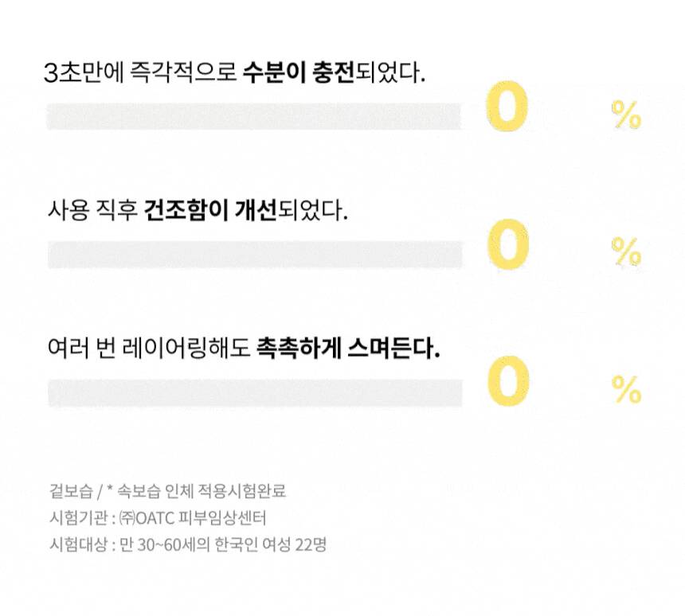Click the bold text '건조함이 개선'
The image size is (685, 616).
(x=210, y=212)
